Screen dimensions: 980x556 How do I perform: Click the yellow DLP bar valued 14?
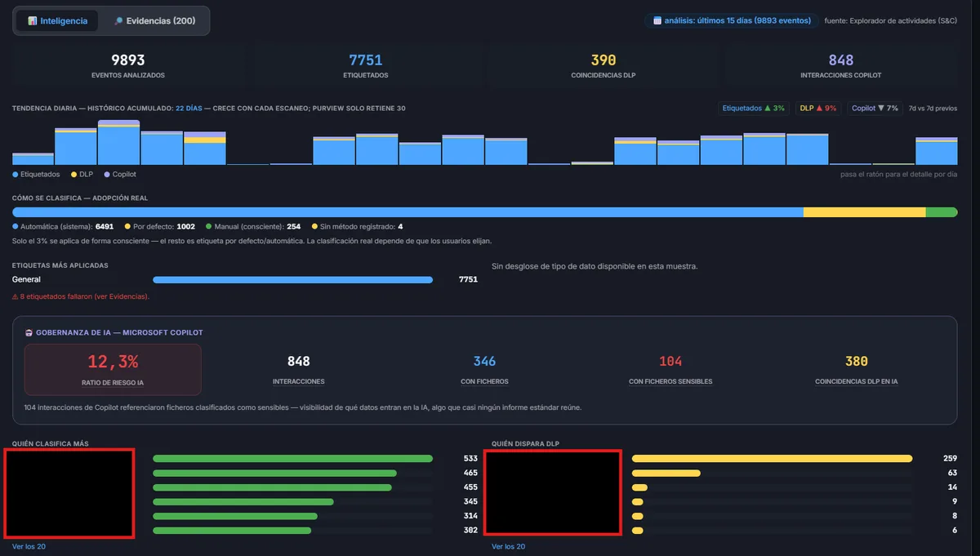(639, 487)
